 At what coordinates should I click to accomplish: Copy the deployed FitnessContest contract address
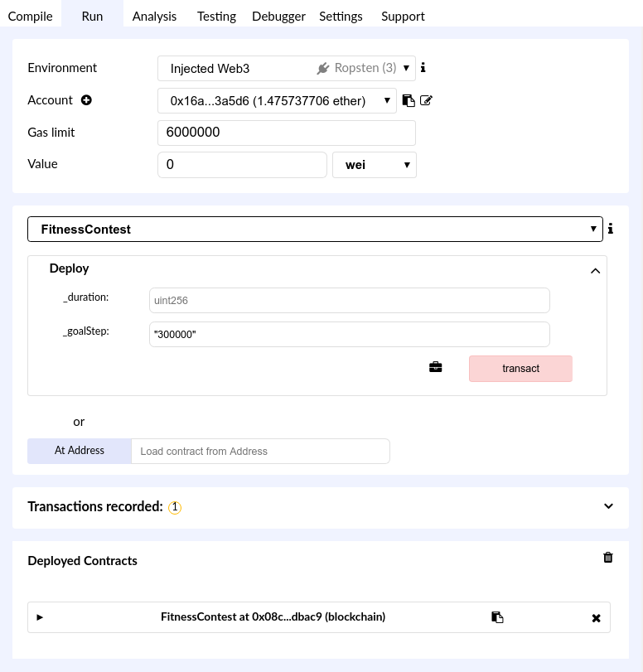click(x=497, y=617)
